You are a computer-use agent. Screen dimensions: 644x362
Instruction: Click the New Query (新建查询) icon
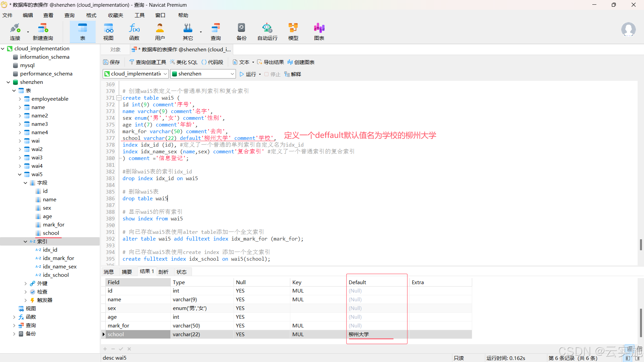coord(43,32)
